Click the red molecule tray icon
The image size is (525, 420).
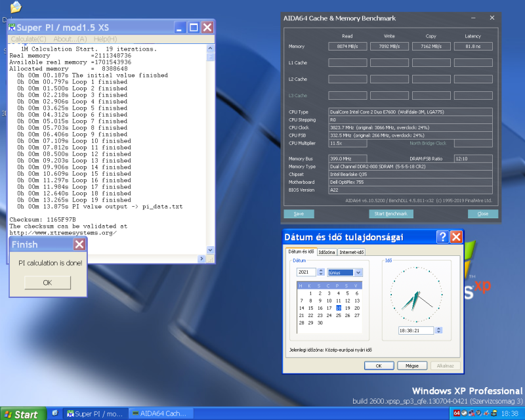tap(486, 413)
